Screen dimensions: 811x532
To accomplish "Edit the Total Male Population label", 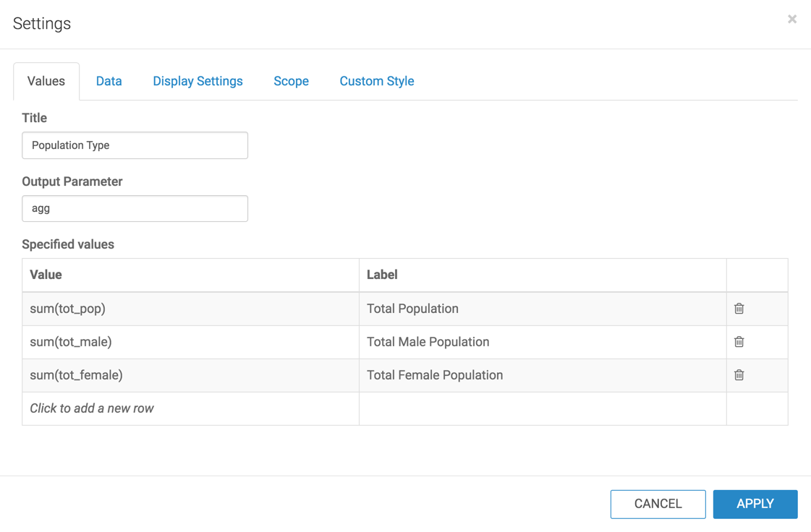I will pos(543,342).
